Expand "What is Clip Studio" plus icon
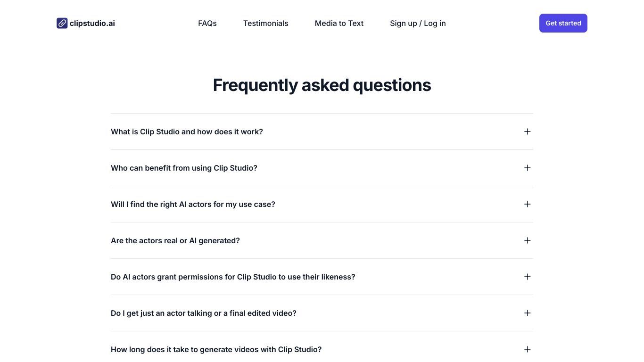 [x=527, y=132]
